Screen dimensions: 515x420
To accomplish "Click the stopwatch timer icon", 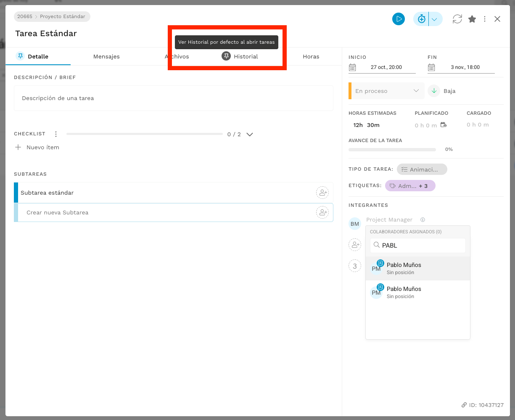I will (x=421, y=19).
